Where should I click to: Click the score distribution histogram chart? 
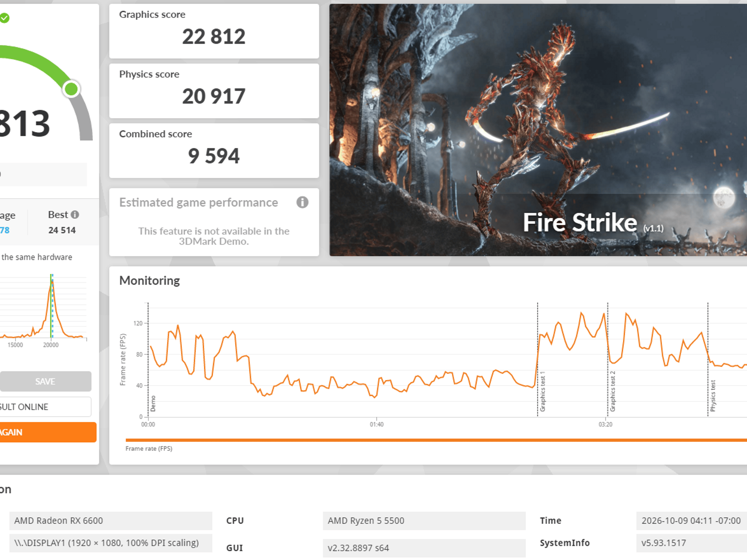pos(43,307)
